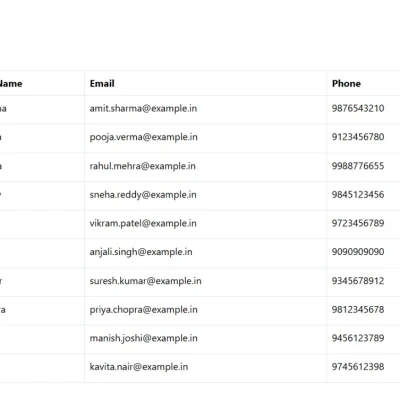Click phone number 9745612398
The image size is (400, 400).
click(358, 367)
